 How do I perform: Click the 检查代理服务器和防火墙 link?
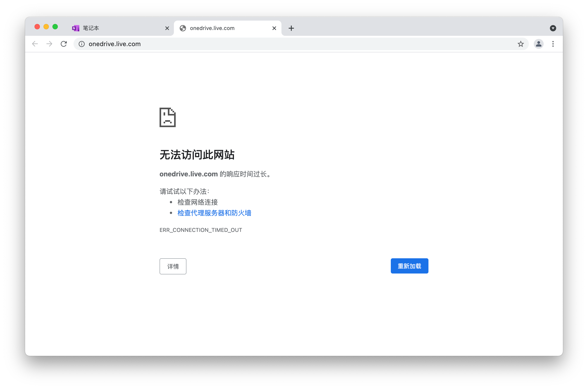coord(214,213)
